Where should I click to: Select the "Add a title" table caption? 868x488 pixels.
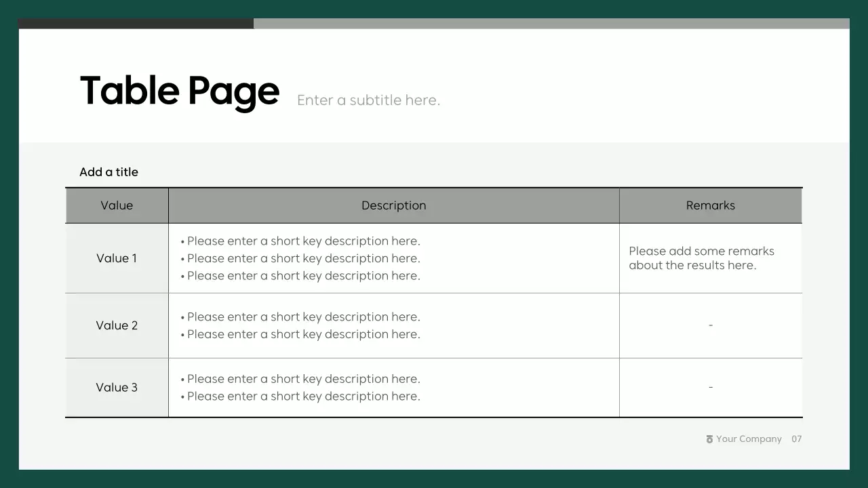(108, 172)
